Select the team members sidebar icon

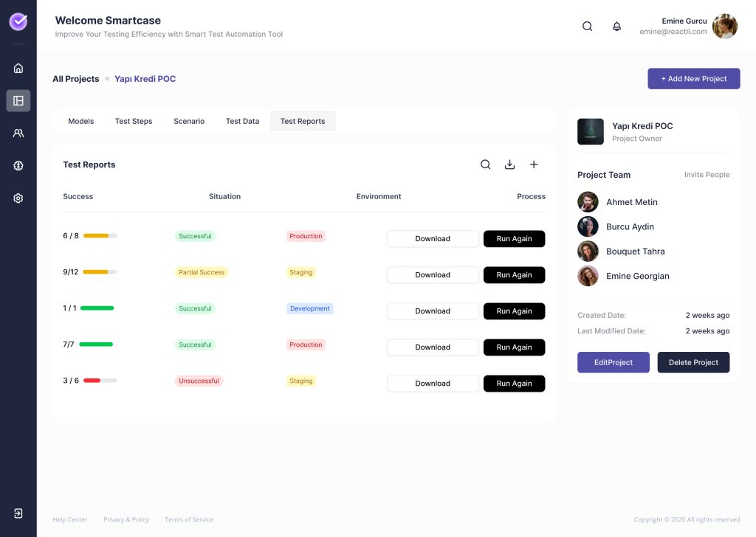click(18, 134)
